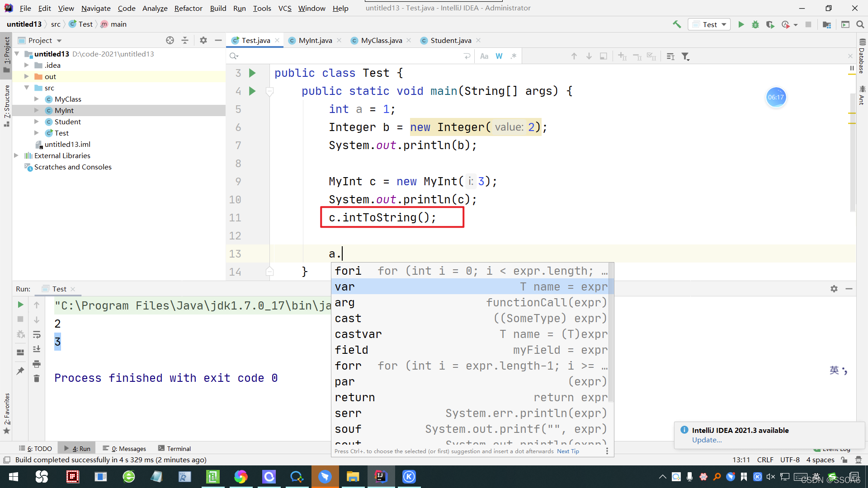Viewport: 868px width, 488px height.
Task: Switch to Student.java tab
Action: tap(450, 40)
